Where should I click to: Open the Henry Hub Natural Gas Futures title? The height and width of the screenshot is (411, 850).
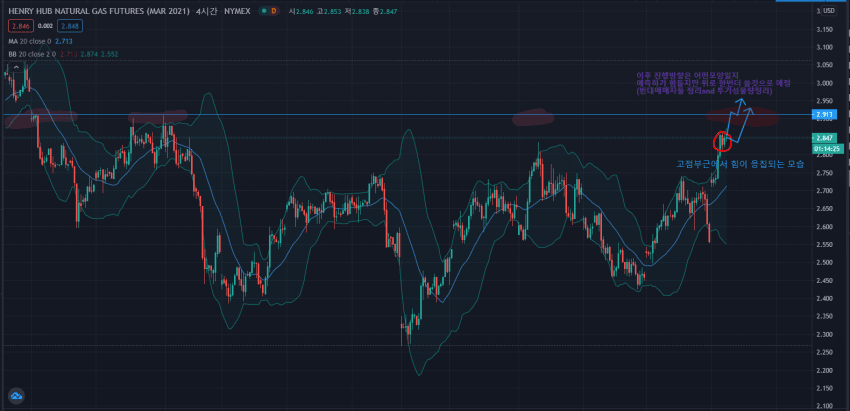tap(100, 11)
